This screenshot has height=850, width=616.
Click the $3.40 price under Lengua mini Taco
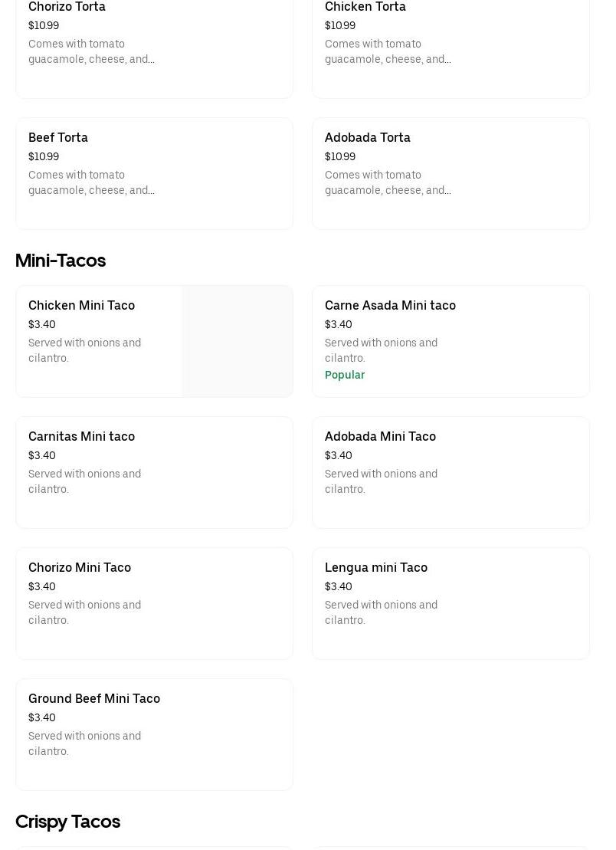click(339, 586)
